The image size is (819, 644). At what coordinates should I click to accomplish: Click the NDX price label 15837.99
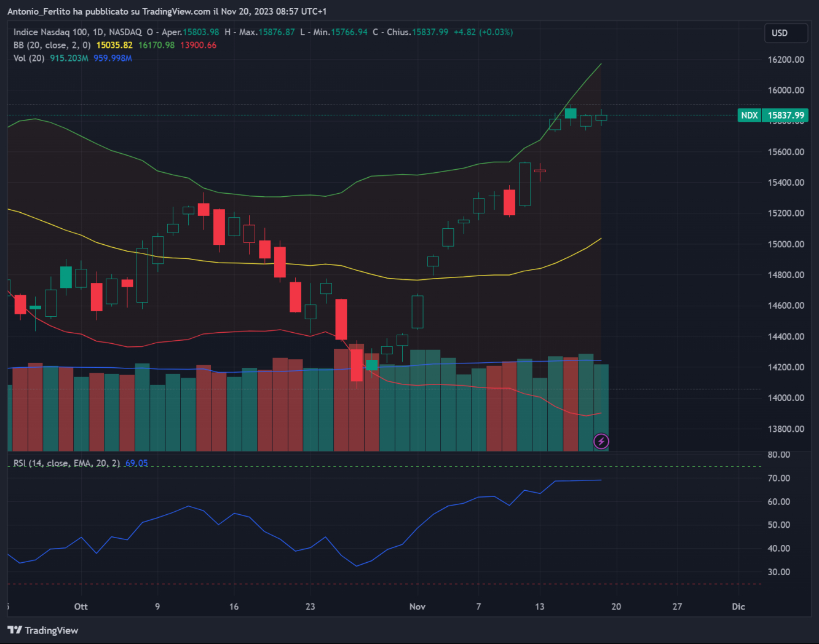coord(773,115)
